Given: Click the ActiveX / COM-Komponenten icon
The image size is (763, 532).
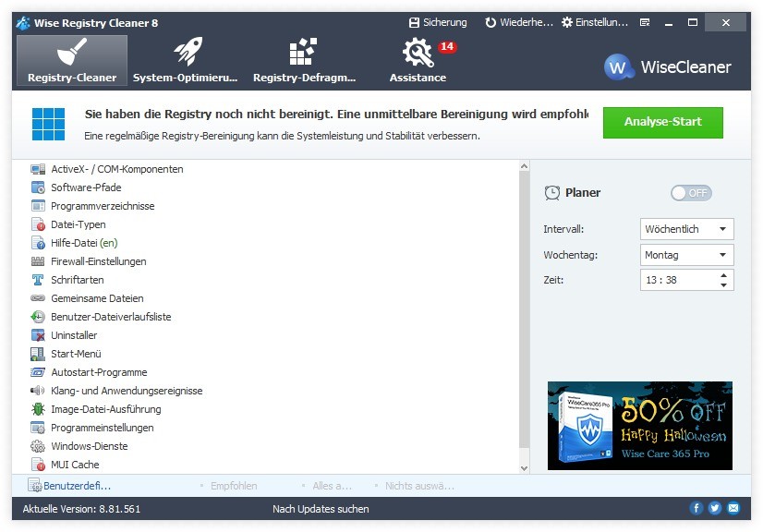Looking at the screenshot, I should (38, 169).
